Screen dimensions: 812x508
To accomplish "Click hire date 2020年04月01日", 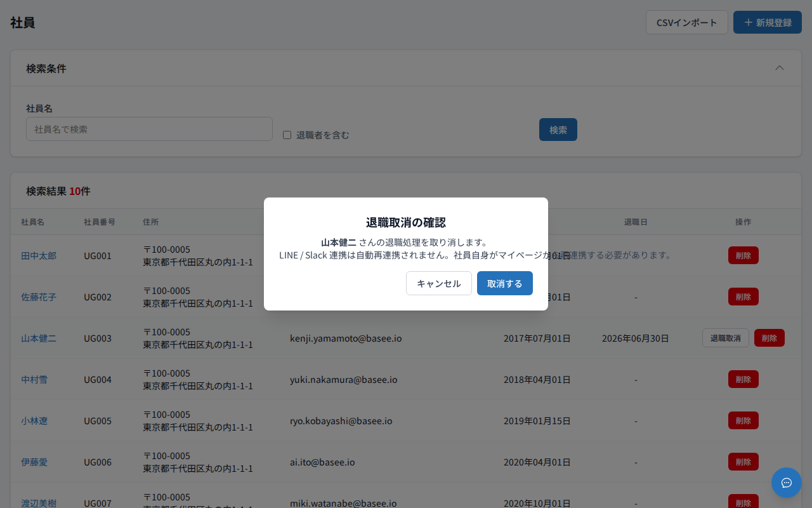I will pyautogui.click(x=537, y=462).
